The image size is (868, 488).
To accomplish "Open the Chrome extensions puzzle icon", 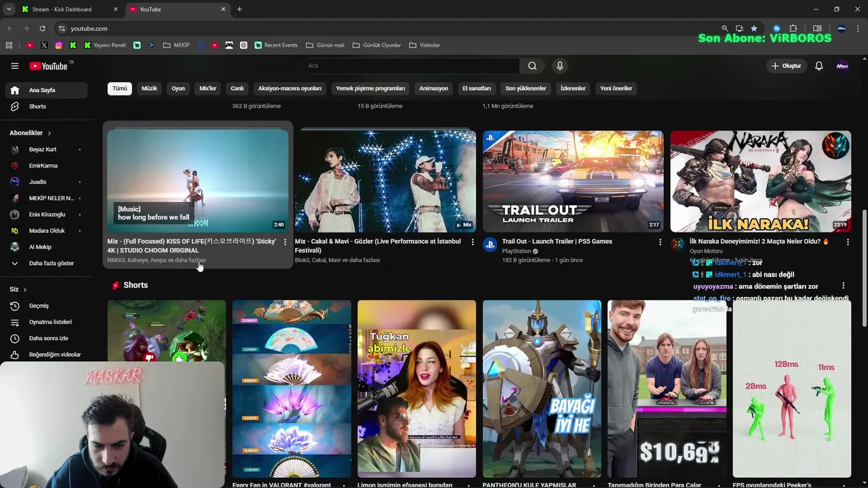I will 793,28.
